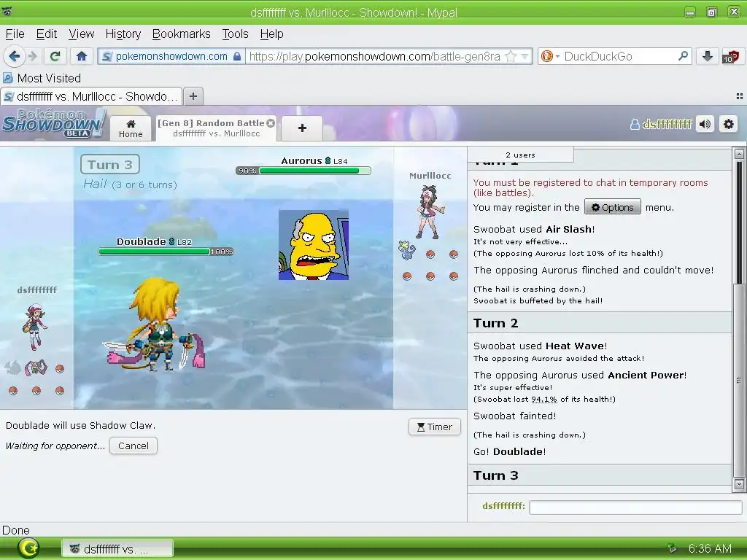
Task: Click Murlllocc's Aurorus team icon
Action: coord(407,251)
